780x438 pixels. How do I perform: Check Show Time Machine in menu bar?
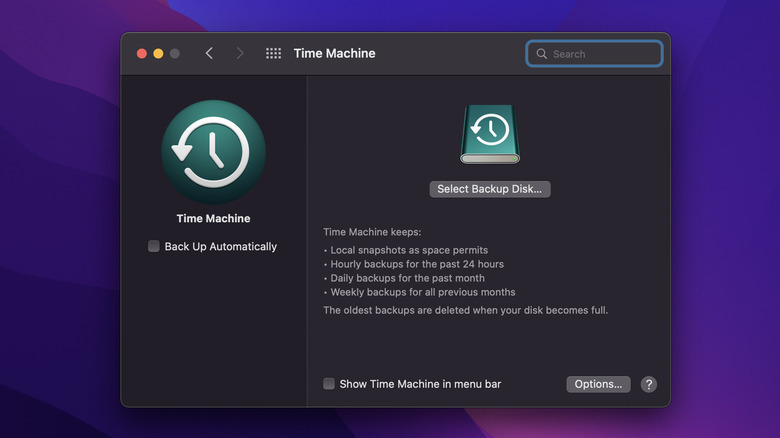tap(329, 384)
